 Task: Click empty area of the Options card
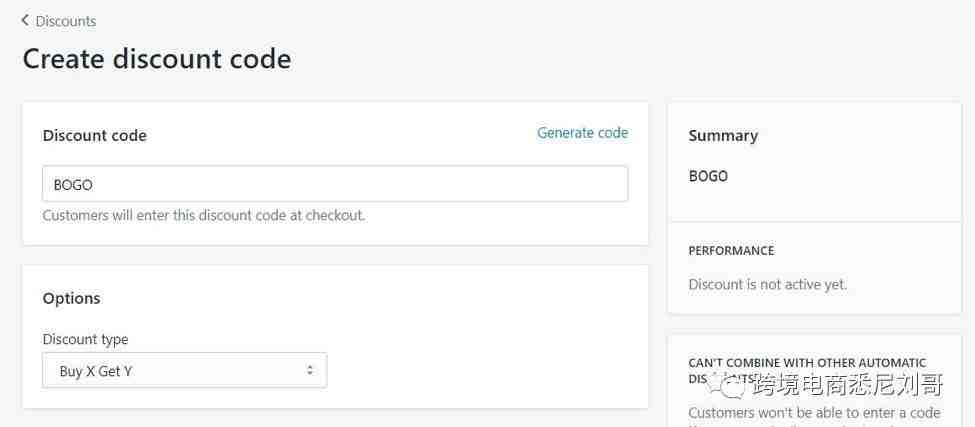[485, 348]
